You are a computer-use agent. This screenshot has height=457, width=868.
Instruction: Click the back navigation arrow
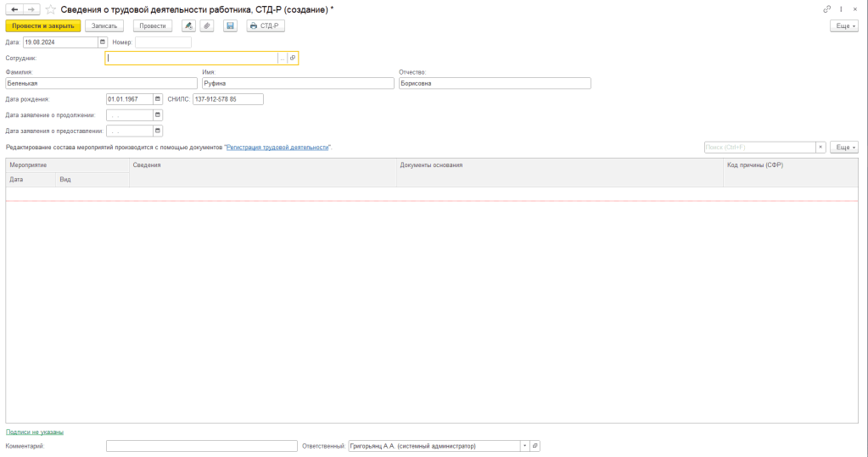coord(14,8)
